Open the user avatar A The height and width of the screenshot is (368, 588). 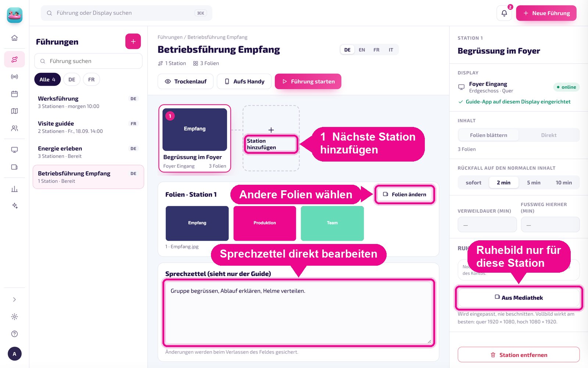tap(14, 354)
